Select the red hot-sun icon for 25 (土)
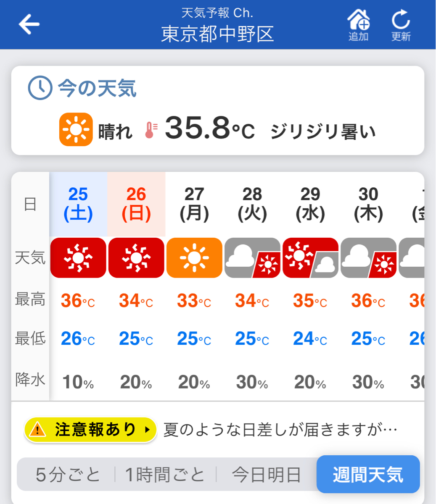 78,257
